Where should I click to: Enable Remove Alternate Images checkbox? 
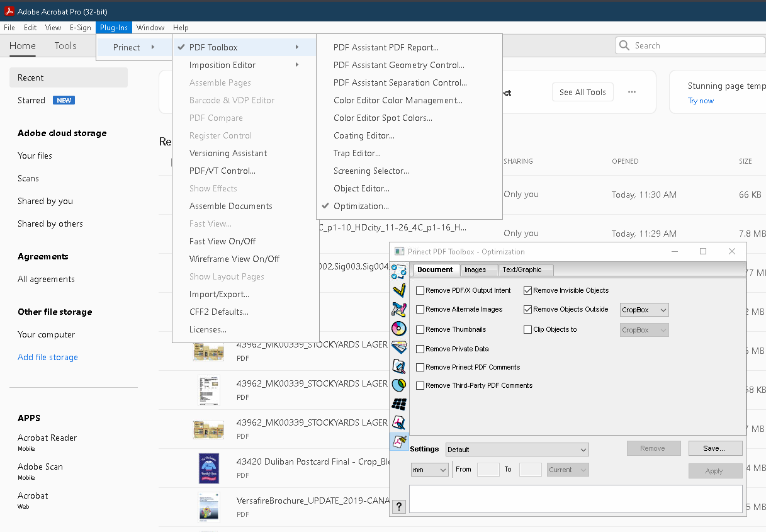pos(420,309)
